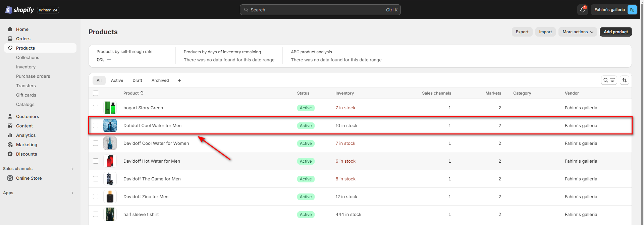Check the half sleeve t shirt checkbox
Image resolution: width=644 pixels, height=225 pixels.
tap(96, 214)
